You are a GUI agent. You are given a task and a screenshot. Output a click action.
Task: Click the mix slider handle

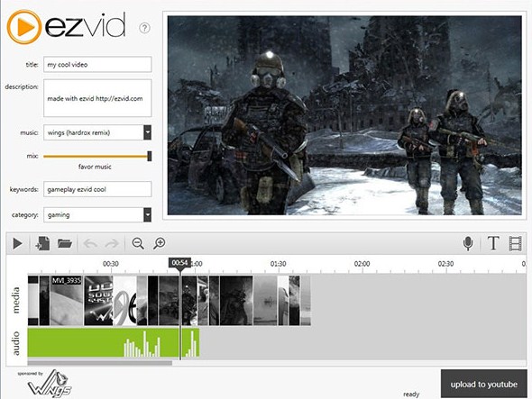click(x=150, y=157)
